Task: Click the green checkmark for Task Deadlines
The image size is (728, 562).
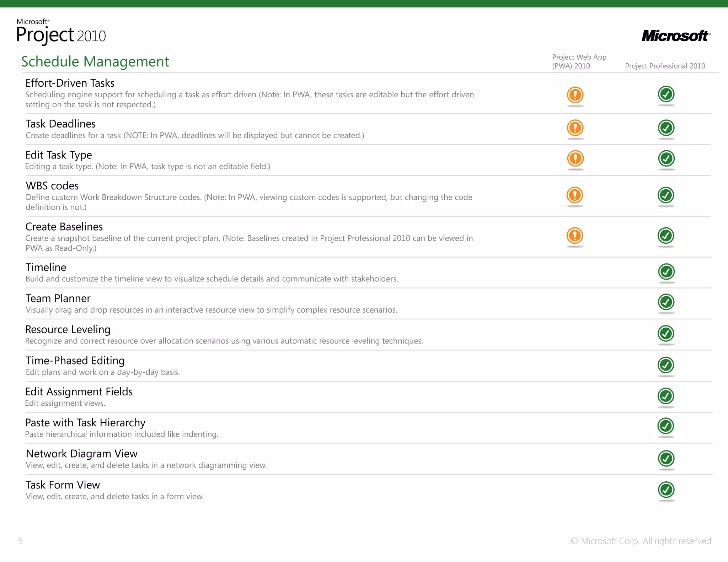Action: point(666,128)
